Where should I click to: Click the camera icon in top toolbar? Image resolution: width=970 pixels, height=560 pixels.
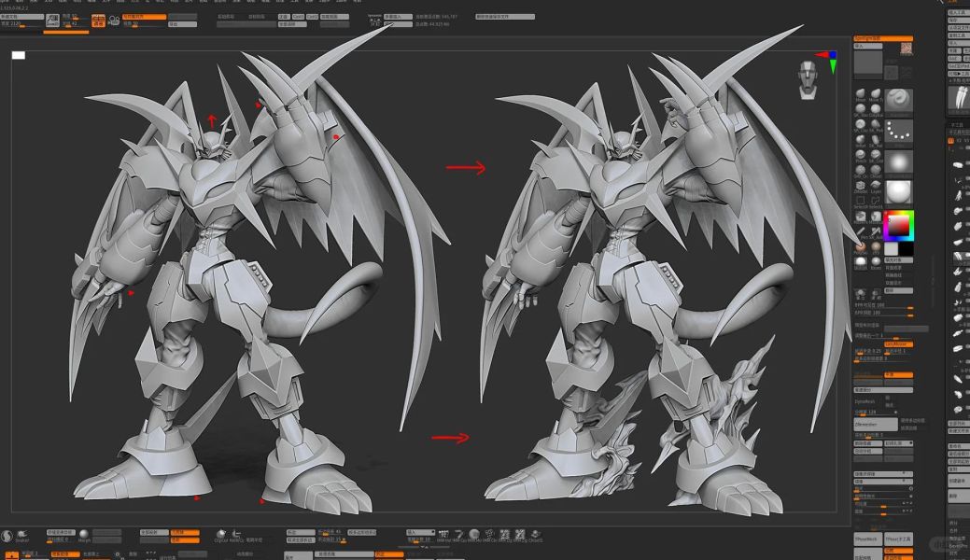[x=114, y=21]
